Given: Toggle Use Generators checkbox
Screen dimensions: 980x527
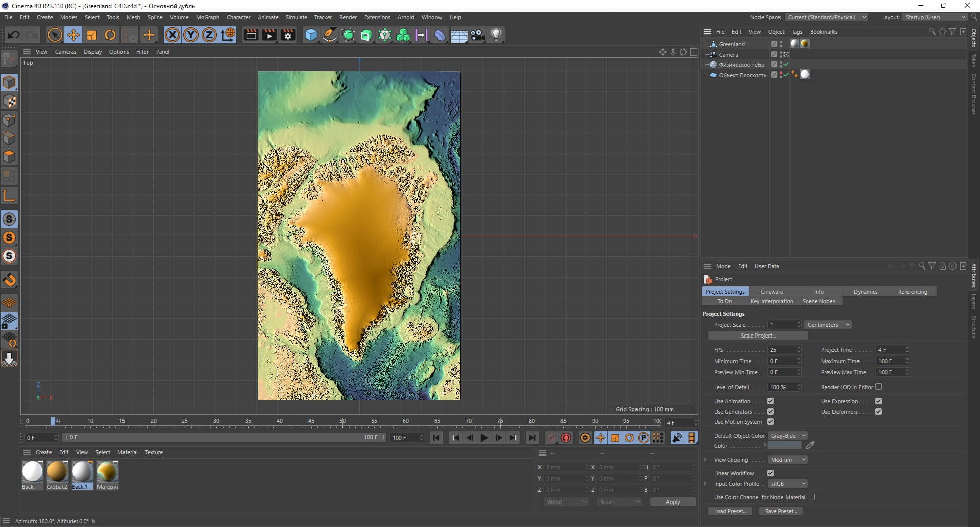Looking at the screenshot, I should point(771,412).
